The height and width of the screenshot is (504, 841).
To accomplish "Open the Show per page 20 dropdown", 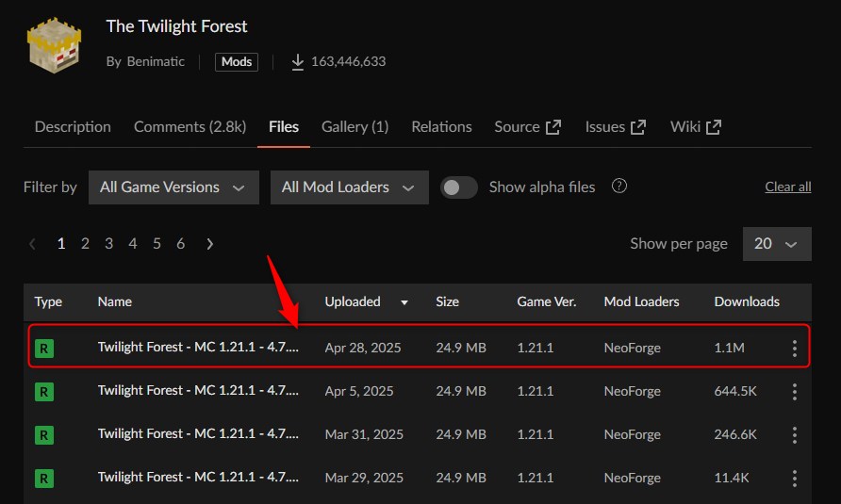I will (777, 244).
